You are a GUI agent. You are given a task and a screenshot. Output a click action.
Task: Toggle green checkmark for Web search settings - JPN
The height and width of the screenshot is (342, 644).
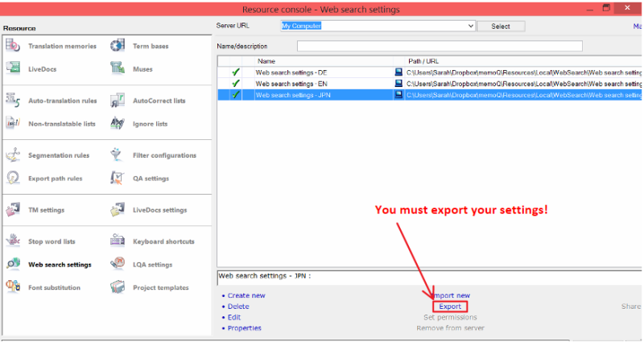pos(236,95)
